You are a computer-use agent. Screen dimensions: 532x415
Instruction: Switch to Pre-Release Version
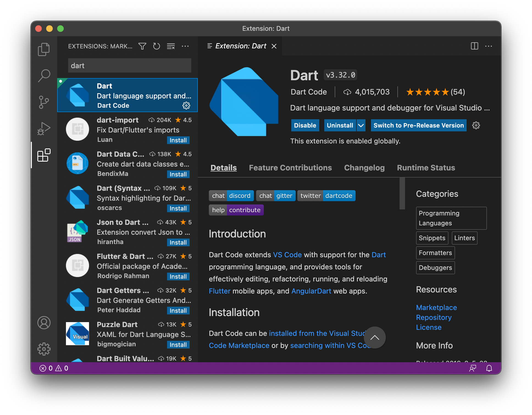tap(418, 125)
